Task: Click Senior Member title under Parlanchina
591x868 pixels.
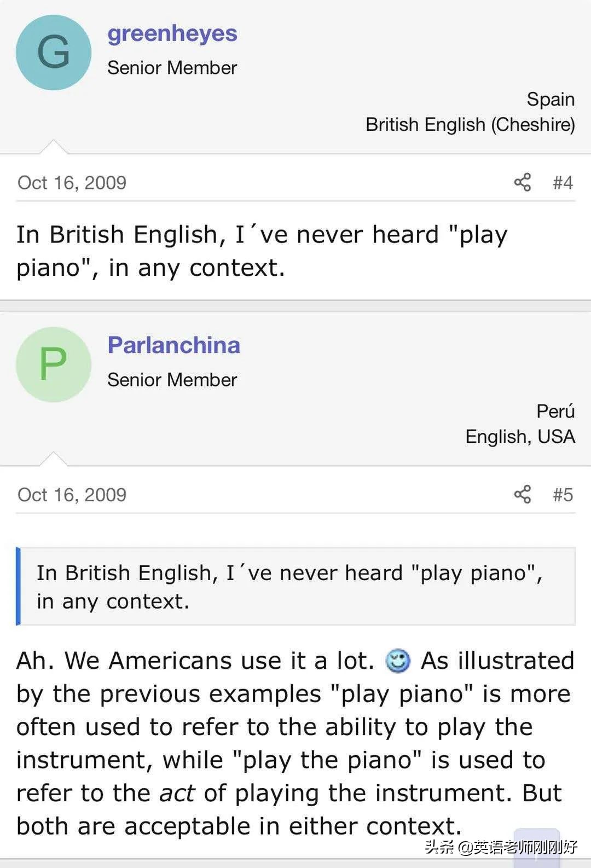Action: point(172,380)
